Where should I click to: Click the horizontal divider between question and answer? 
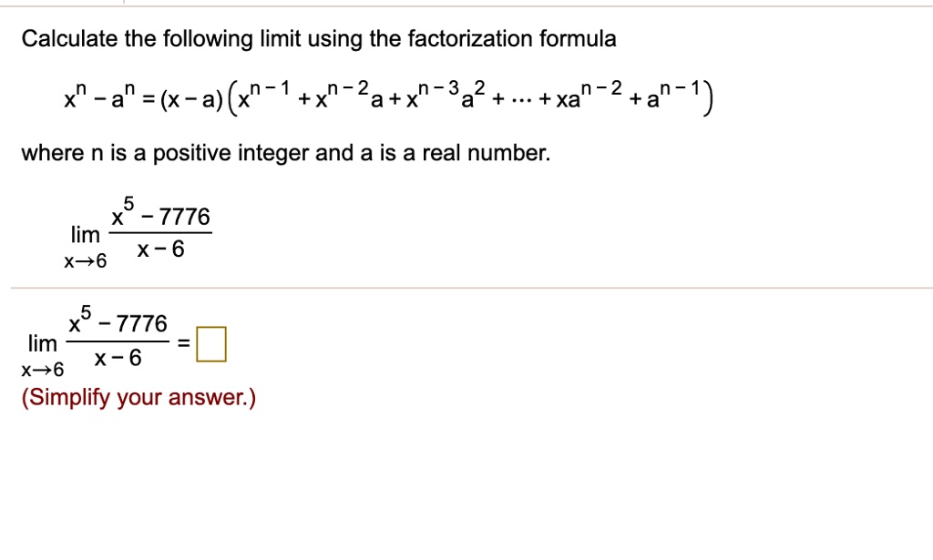point(471,289)
